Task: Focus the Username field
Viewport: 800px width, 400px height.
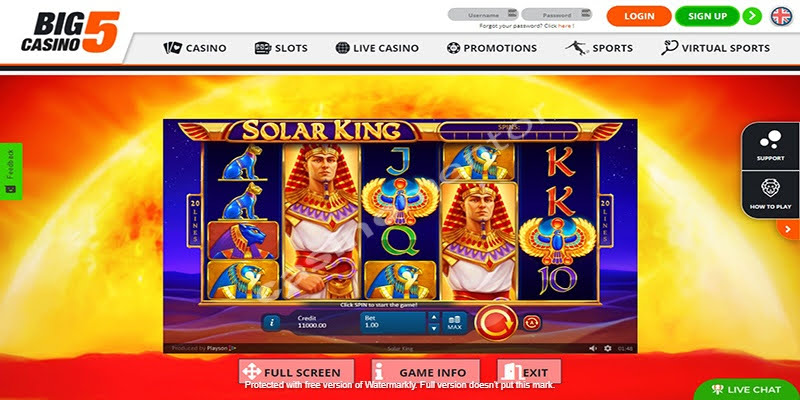Action: [x=483, y=15]
